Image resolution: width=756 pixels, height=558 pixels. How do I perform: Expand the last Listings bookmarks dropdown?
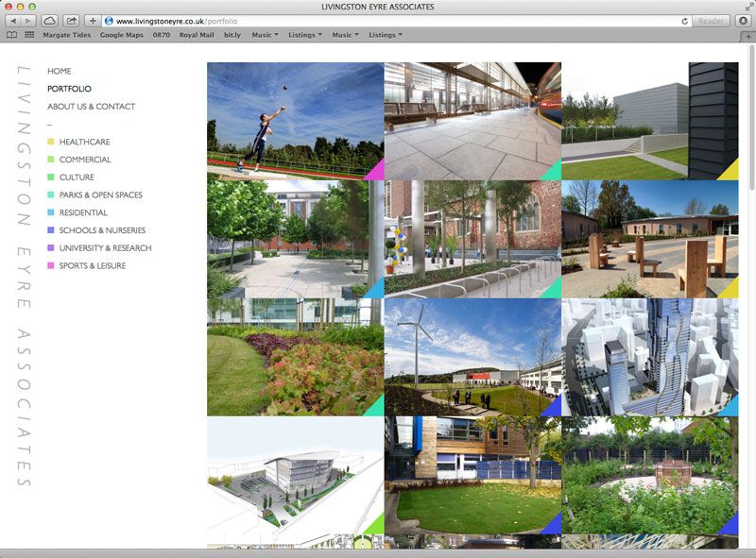385,35
